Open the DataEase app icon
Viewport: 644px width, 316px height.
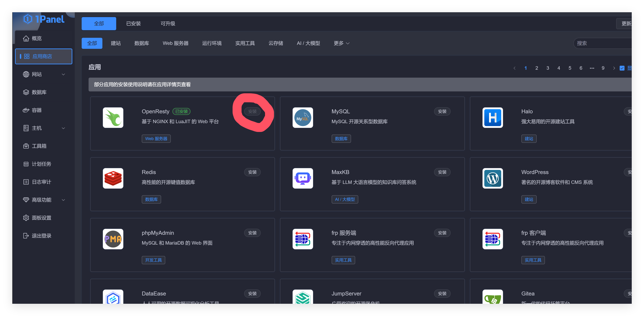(x=113, y=297)
